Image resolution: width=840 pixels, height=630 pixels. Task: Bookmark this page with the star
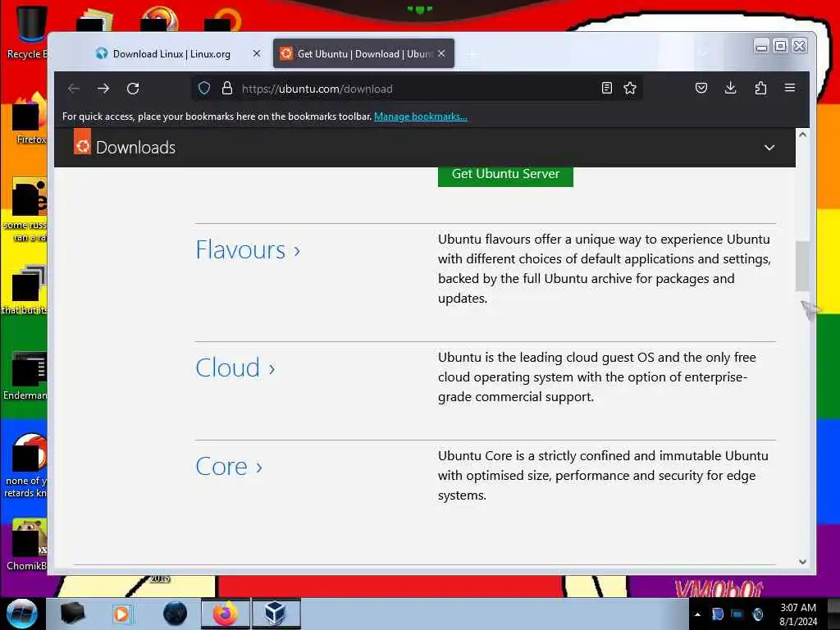coord(630,89)
